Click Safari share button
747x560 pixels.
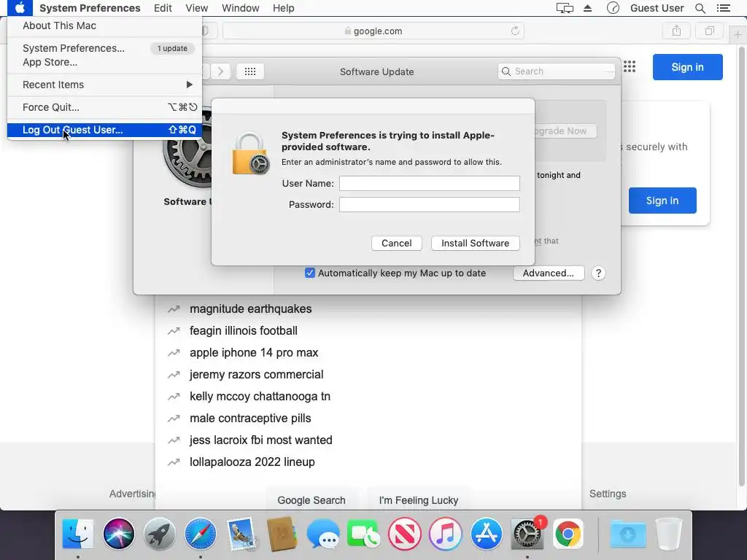676,31
